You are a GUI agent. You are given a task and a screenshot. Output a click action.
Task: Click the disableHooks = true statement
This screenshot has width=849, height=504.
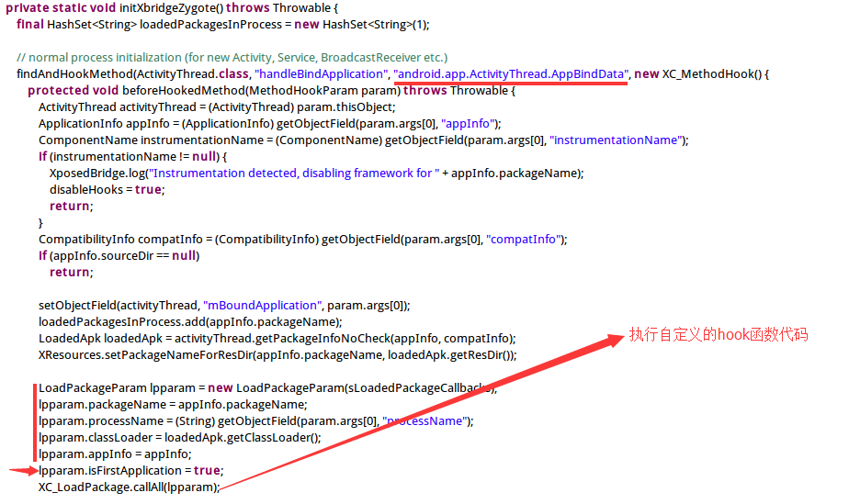108,190
